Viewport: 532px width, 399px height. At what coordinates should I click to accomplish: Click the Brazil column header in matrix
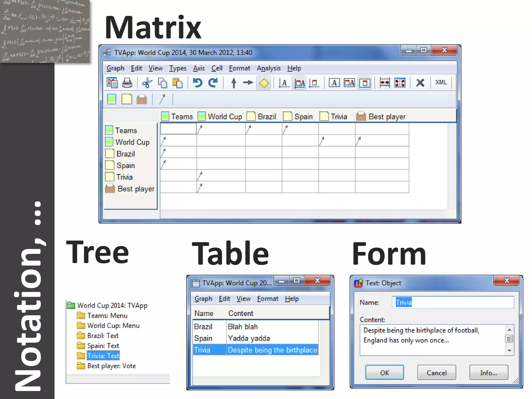[261, 117]
